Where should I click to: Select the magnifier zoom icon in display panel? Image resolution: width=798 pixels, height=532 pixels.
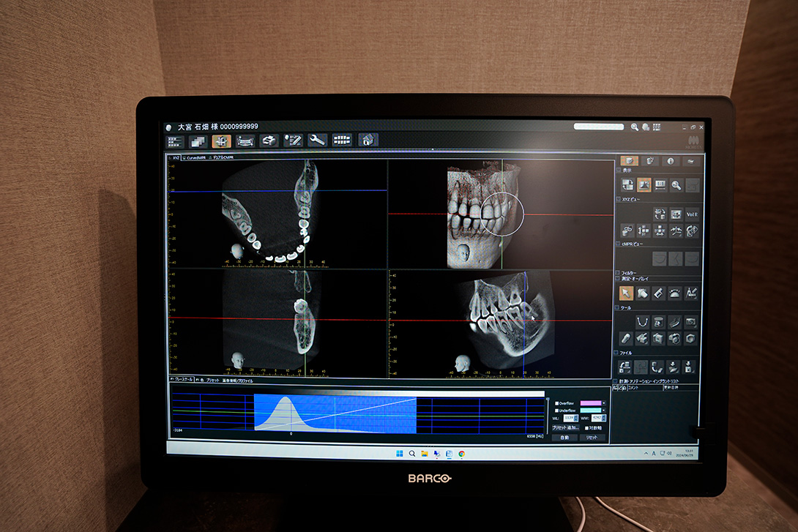(x=676, y=185)
